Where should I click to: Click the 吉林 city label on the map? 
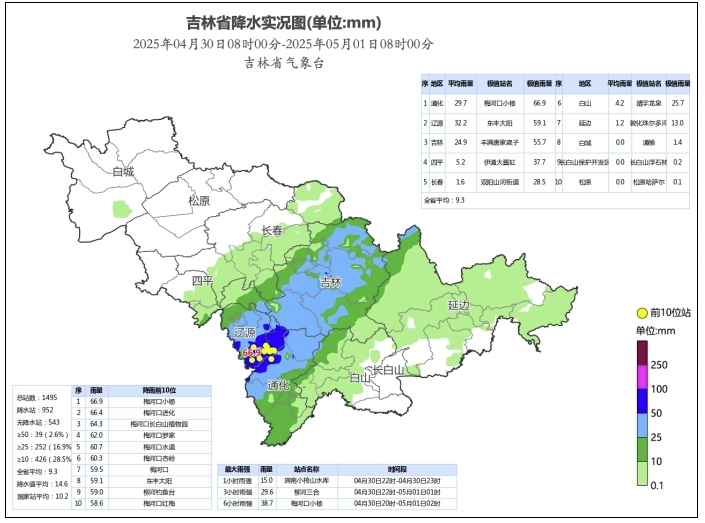330,283
